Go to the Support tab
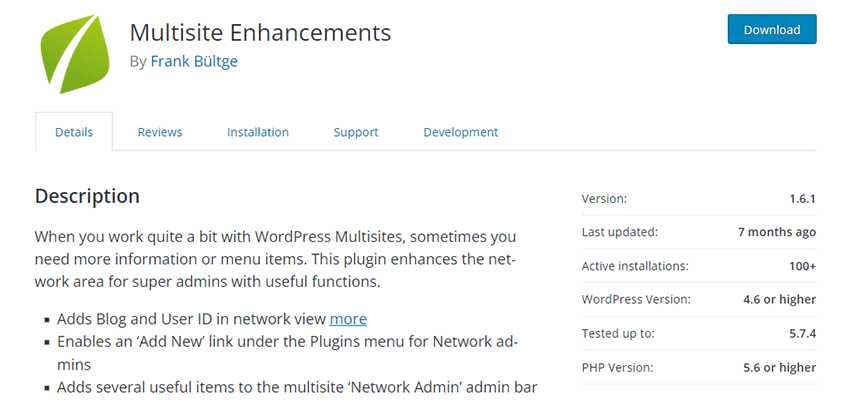Viewport: 850px width, 400px height. coord(356,132)
